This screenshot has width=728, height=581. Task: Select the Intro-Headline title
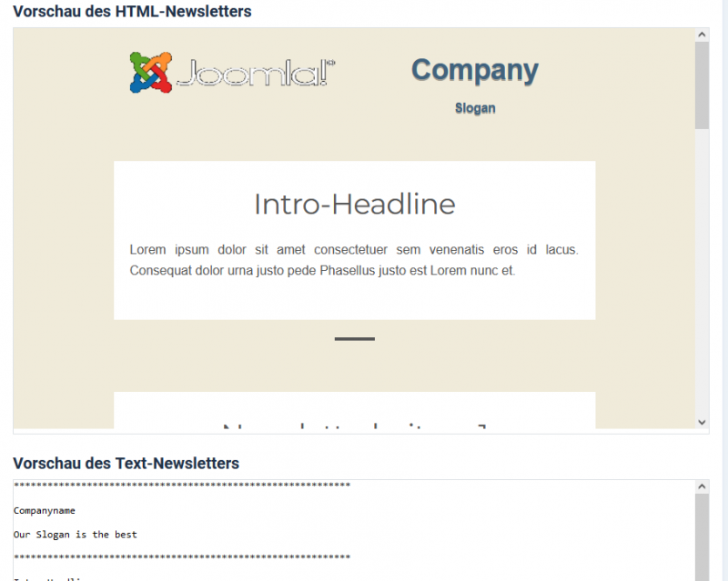tap(354, 204)
